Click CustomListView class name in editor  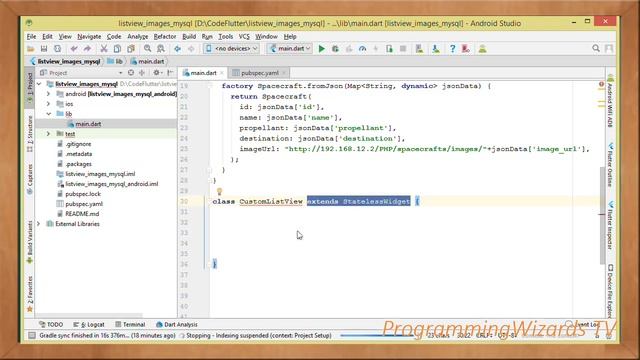coord(271,201)
